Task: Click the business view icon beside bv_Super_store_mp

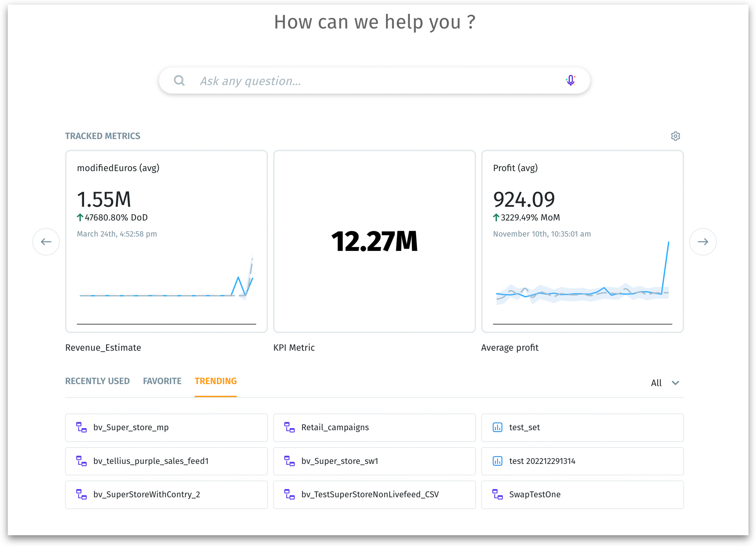Action: pos(81,427)
